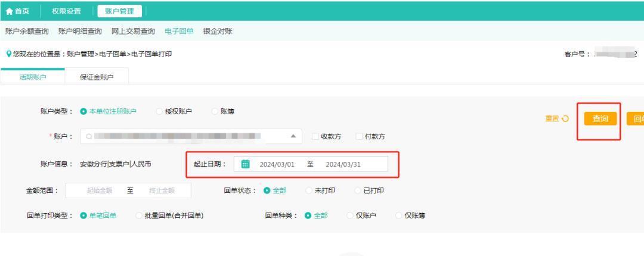Open the 首页 home icon
The height and width of the screenshot is (256, 644).
[x=9, y=11]
